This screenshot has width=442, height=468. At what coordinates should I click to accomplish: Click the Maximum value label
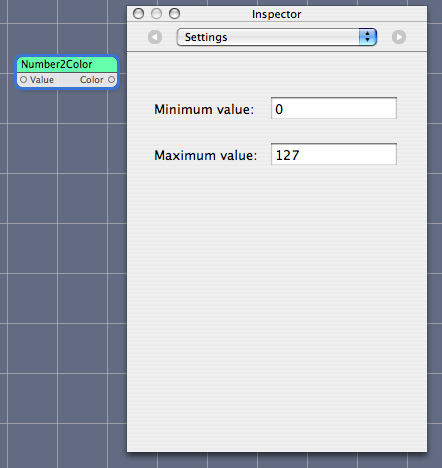click(206, 155)
